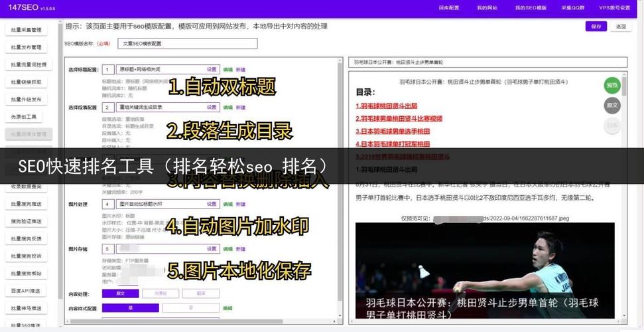Click 新建 link in 选择段落配置 row
The width and height of the screenshot is (644, 332).
coord(241,108)
